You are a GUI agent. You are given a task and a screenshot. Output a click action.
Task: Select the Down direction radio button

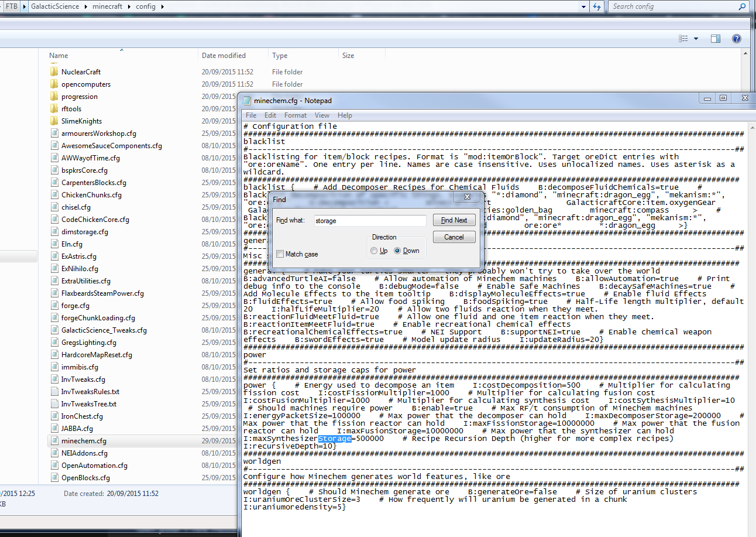(398, 251)
